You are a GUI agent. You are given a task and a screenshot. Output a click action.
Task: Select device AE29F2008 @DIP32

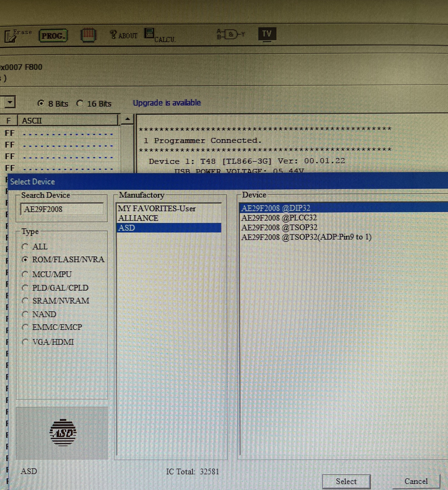344,208
